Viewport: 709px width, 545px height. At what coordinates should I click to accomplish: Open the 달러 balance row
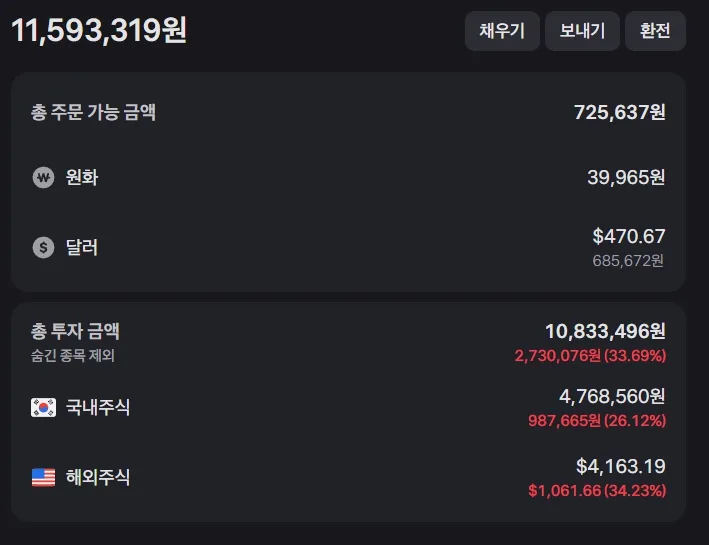tap(348, 247)
